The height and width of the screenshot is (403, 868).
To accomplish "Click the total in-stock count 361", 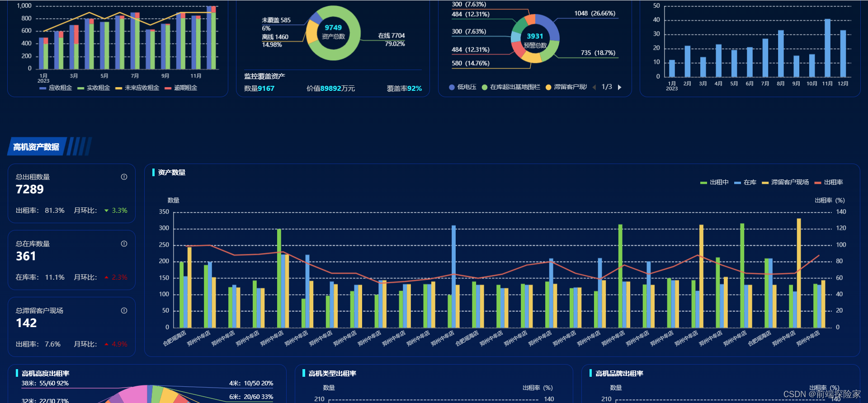I will pos(26,257).
